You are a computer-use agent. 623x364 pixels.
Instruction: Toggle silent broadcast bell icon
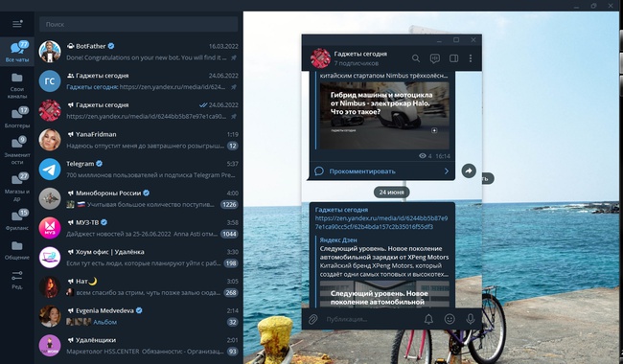[x=428, y=319]
